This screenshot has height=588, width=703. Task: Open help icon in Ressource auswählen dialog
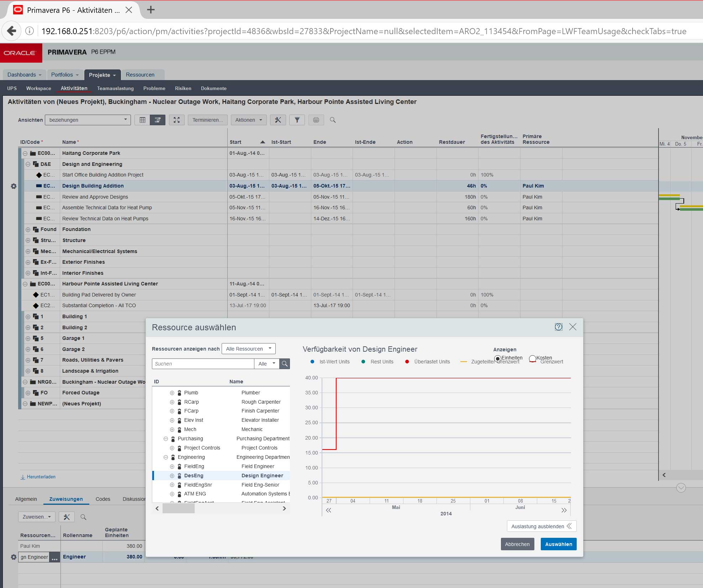(559, 327)
